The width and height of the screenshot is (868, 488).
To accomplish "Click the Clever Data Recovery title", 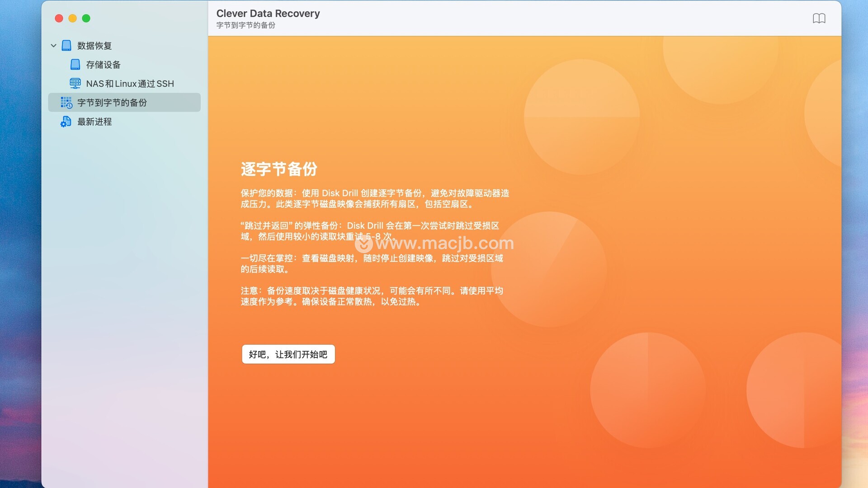I will coord(268,14).
